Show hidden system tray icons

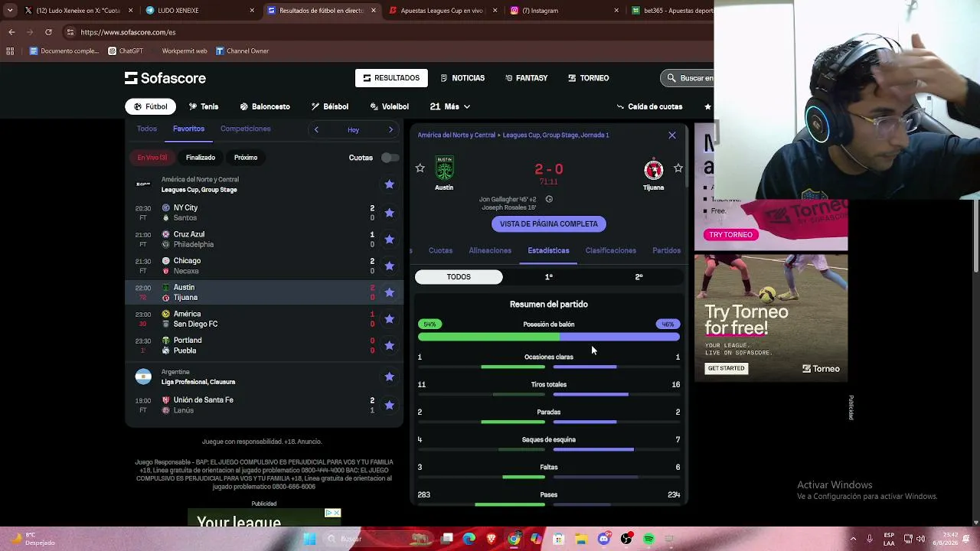pyautogui.click(x=853, y=539)
